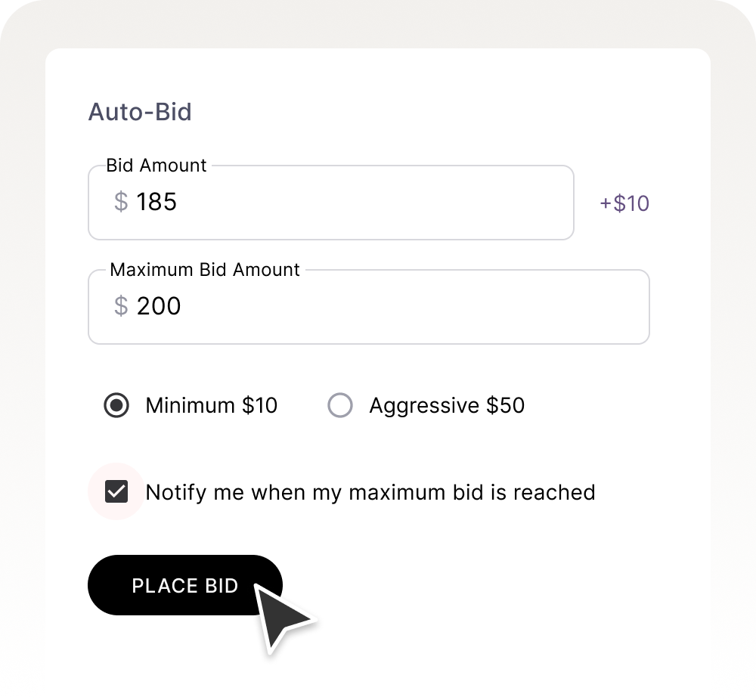The height and width of the screenshot is (700, 756).
Task: Click the dollar sign in Bid Amount field
Action: 121,202
